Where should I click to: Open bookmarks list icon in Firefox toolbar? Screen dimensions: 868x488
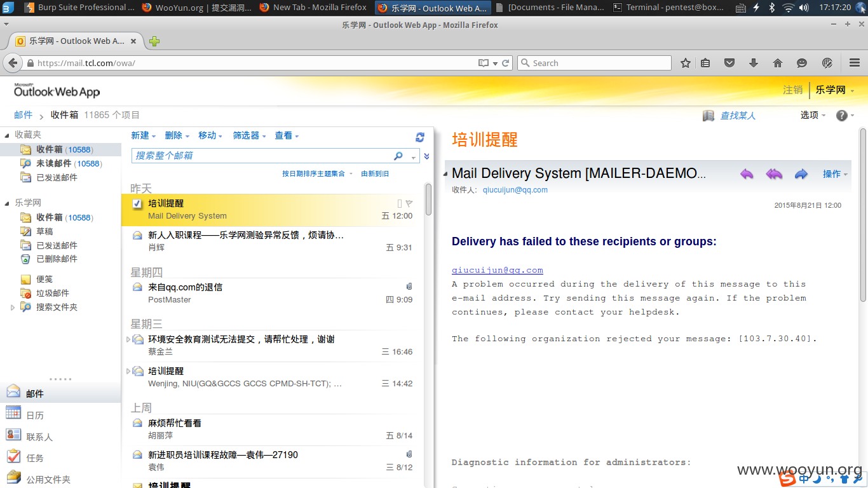tap(705, 63)
